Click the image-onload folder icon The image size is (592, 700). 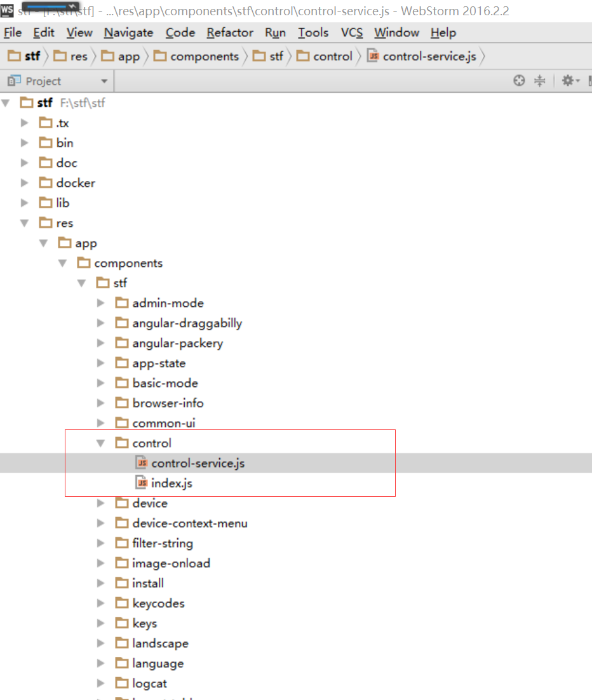(x=122, y=563)
